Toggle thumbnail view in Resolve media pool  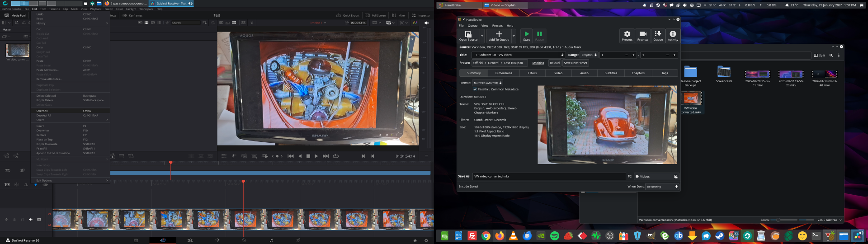pyautogui.click(x=146, y=23)
